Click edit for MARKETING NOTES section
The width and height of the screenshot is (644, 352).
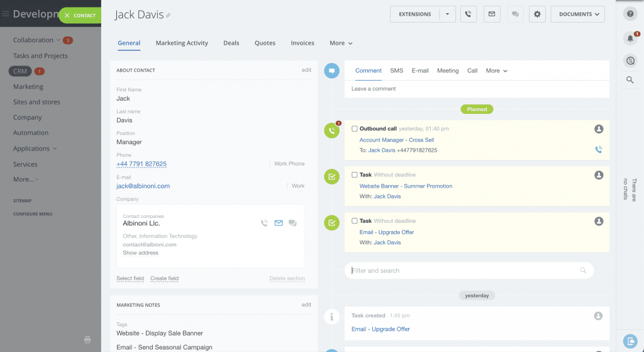[x=306, y=305]
